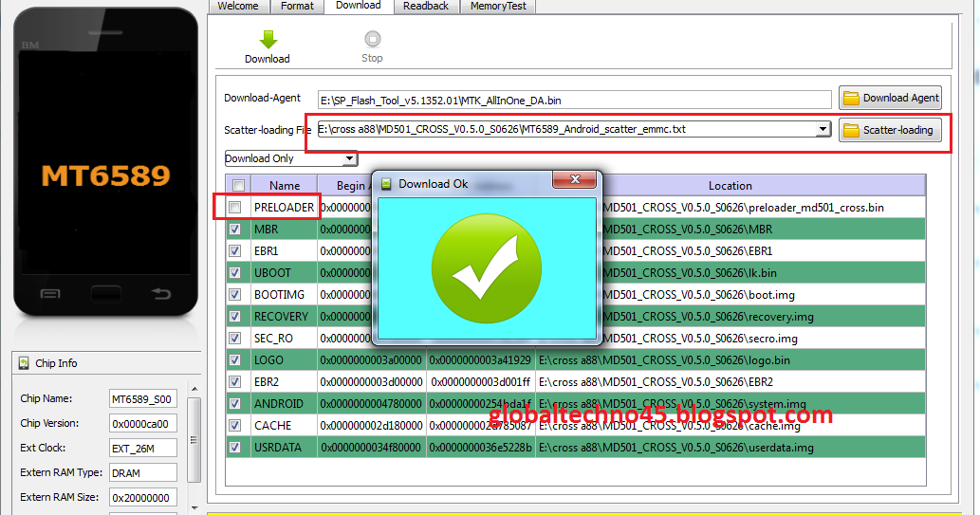Enable the PRELOADER checkbox
Image resolution: width=980 pixels, height=515 pixels.
[234, 208]
